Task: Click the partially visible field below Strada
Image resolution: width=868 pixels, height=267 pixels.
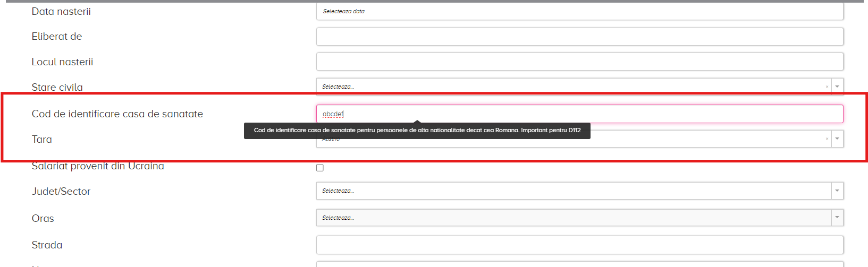Action: pos(579,264)
